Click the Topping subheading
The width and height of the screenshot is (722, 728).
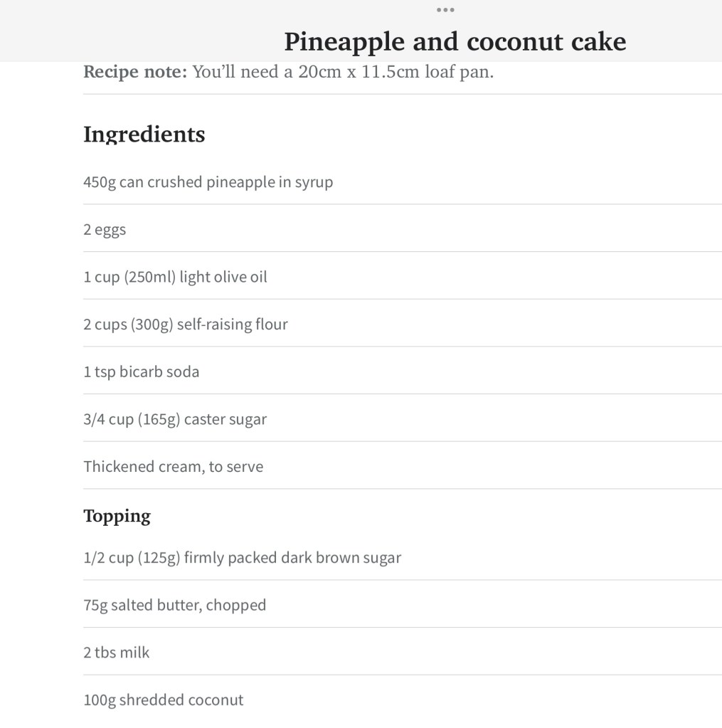pos(117,516)
